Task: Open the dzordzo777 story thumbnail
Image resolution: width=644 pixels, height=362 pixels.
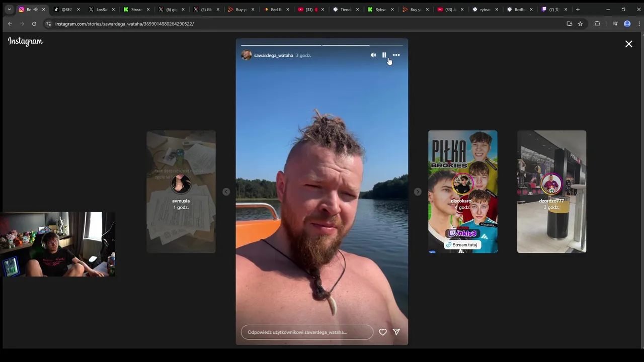Action: [551, 192]
